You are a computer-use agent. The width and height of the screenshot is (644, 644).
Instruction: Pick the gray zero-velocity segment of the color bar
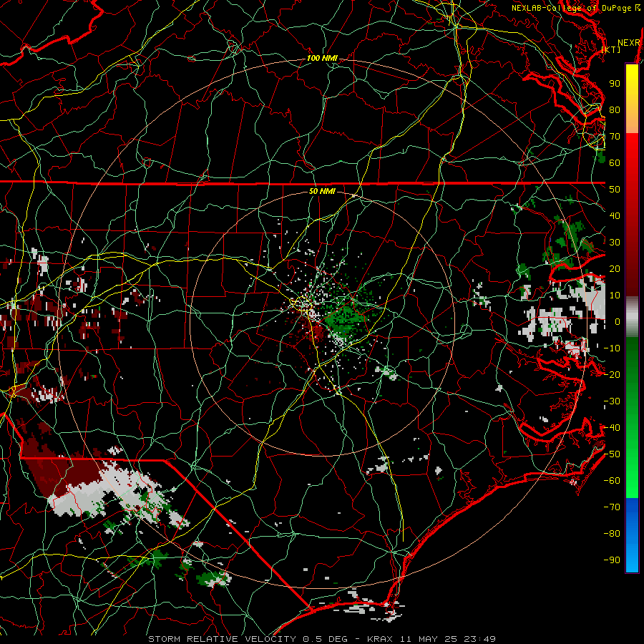632,317
